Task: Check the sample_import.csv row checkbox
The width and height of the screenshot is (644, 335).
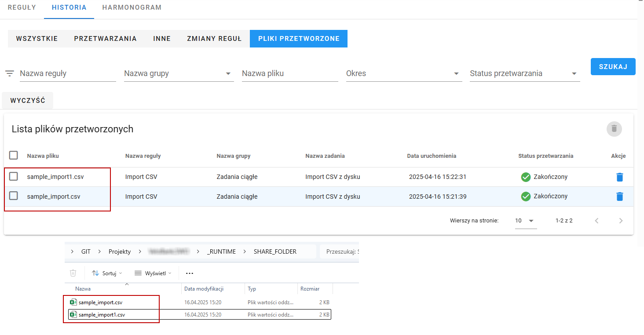Action: pyautogui.click(x=14, y=196)
